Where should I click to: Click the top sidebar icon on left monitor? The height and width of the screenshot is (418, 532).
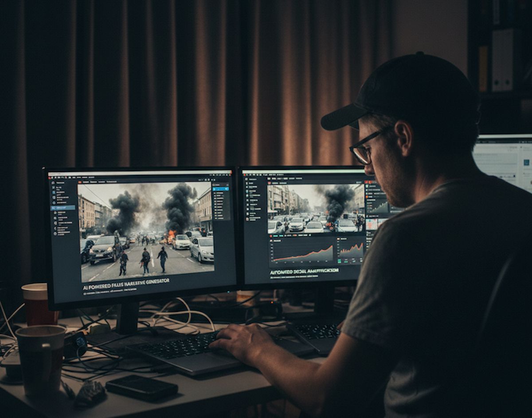(52, 182)
